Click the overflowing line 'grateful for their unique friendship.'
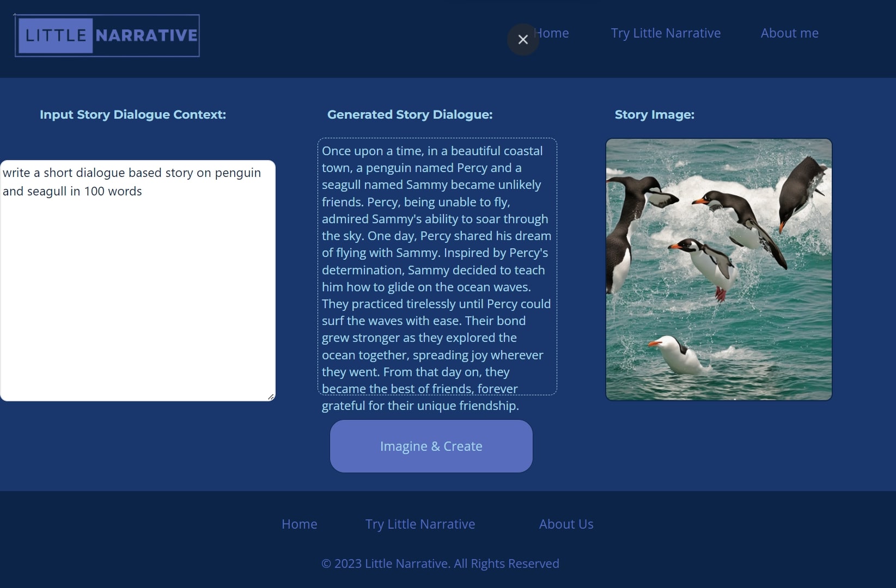 coord(420,406)
